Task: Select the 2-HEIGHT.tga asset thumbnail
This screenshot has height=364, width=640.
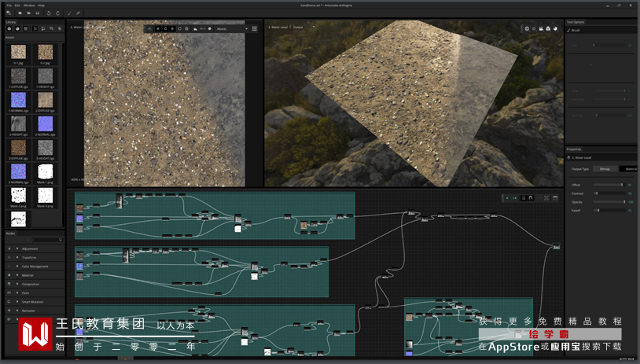Action: tap(18, 124)
